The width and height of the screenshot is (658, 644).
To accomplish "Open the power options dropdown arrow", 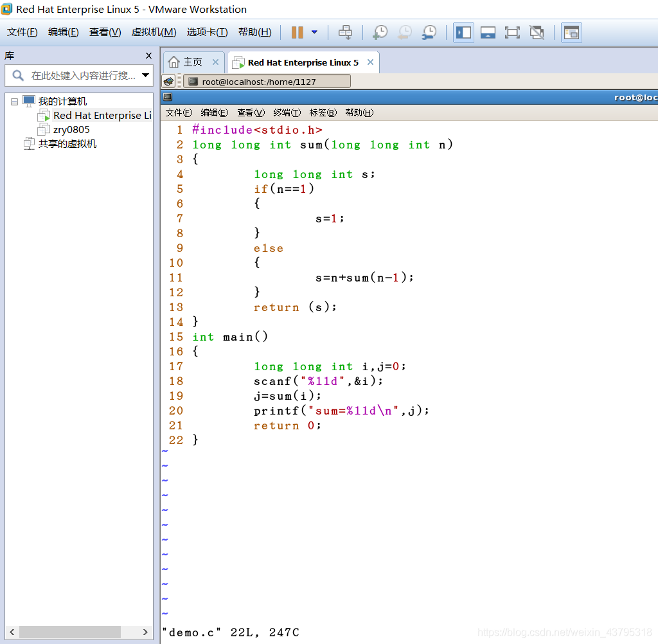I will coord(314,32).
